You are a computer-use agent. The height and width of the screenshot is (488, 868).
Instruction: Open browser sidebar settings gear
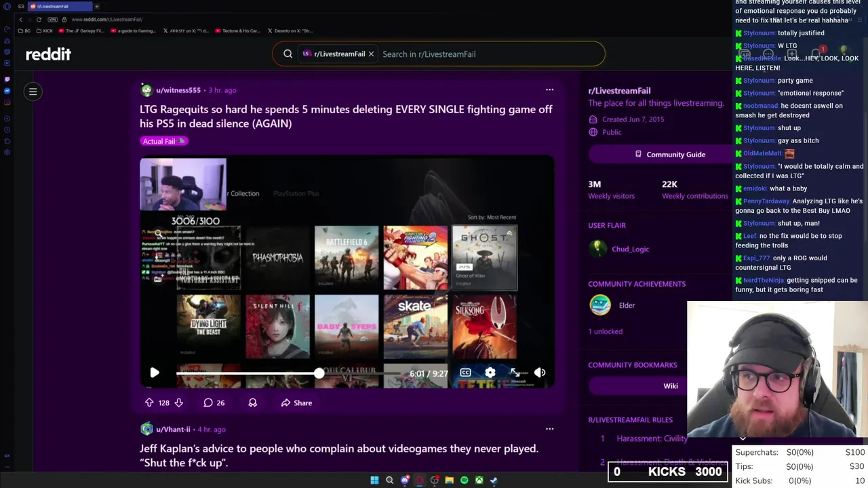tap(7, 152)
